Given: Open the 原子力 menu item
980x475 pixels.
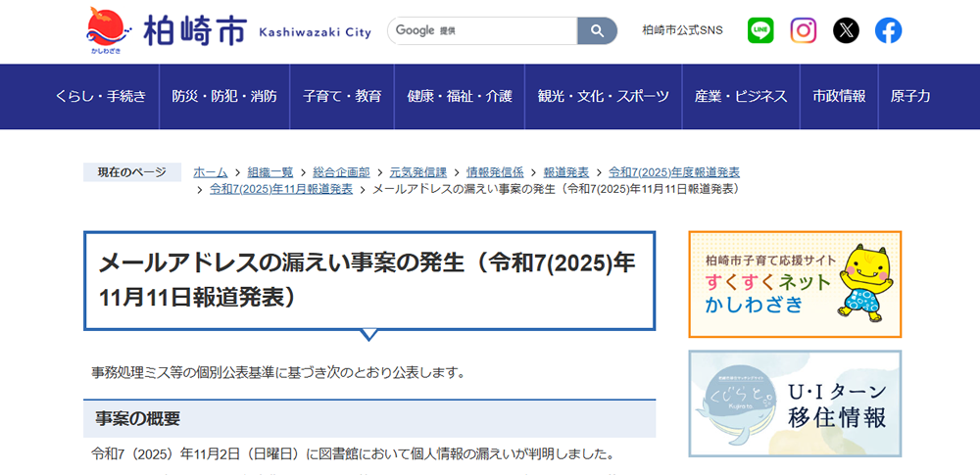Looking at the screenshot, I should coord(910,96).
